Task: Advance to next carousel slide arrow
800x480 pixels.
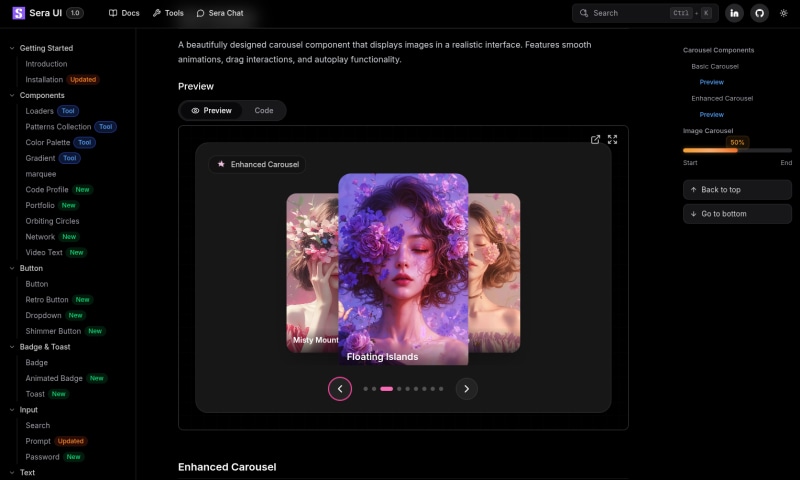Action: coord(467,389)
